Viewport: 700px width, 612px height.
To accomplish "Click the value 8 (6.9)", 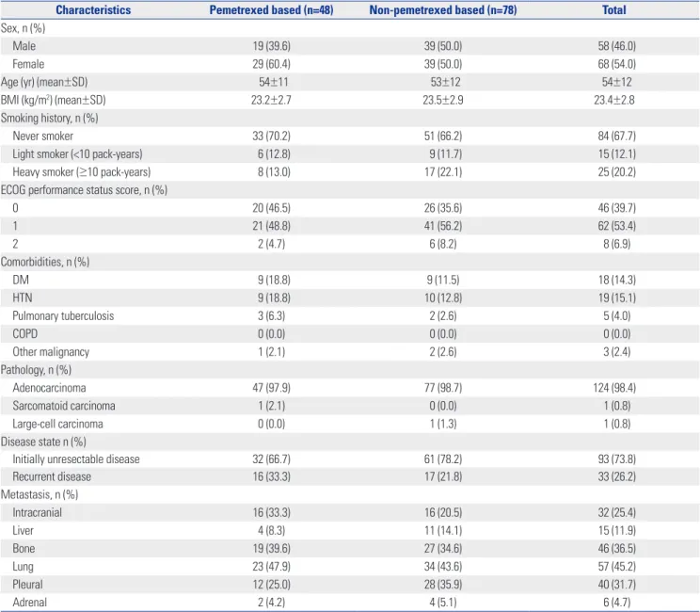I will click(617, 244).
